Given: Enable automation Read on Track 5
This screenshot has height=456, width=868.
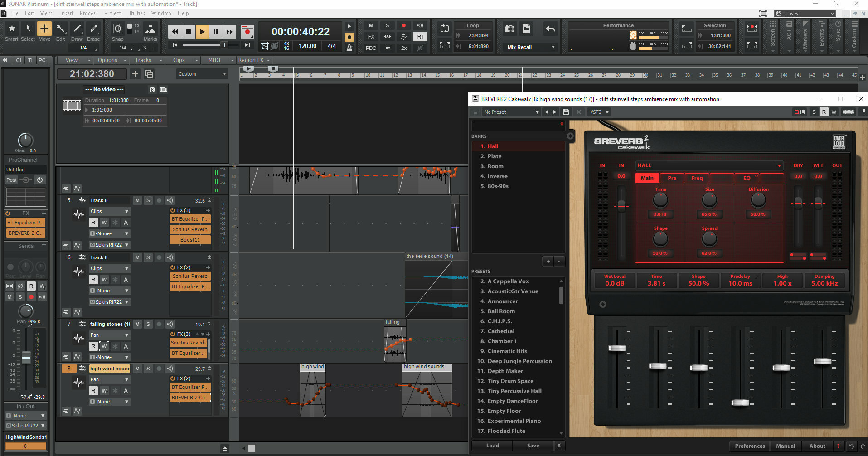Looking at the screenshot, I should point(93,223).
